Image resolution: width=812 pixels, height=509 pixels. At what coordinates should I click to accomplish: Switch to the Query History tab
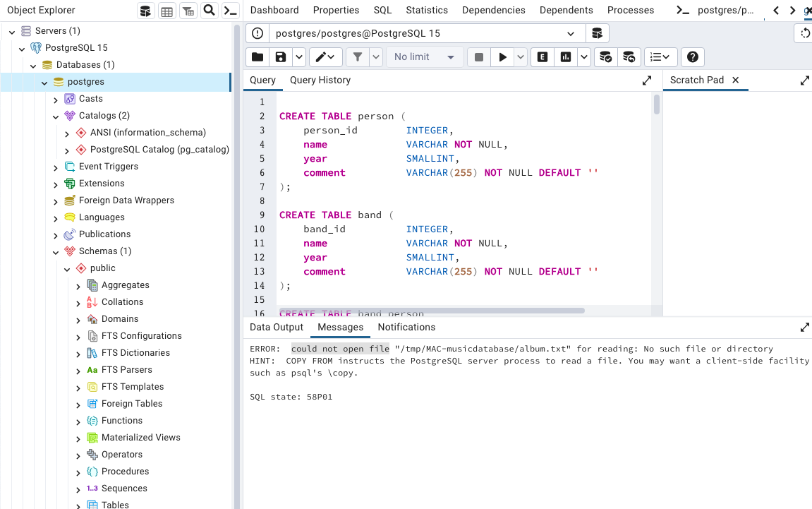click(x=320, y=80)
